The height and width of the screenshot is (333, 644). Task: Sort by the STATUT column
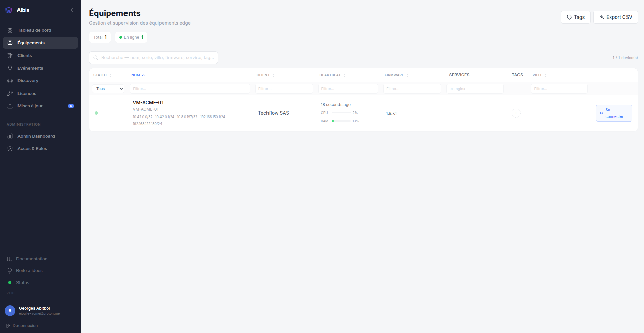click(x=102, y=75)
